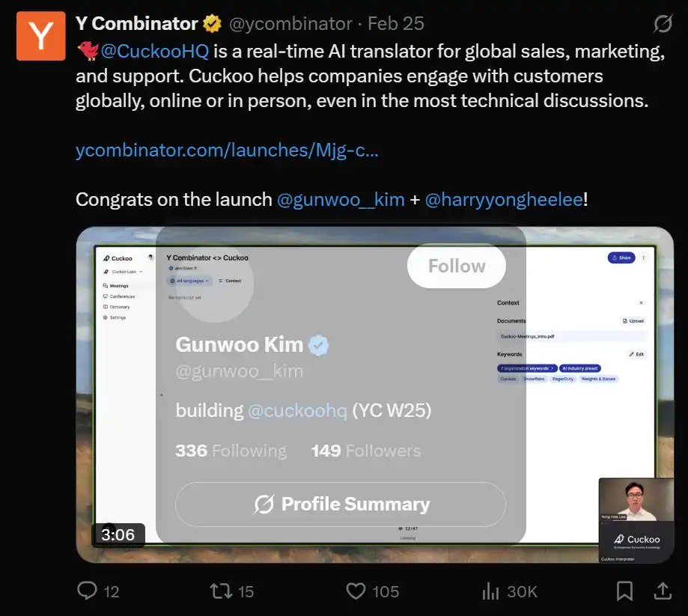
Task: Click the gold verified badge beside Y Combinator
Action: click(212, 24)
